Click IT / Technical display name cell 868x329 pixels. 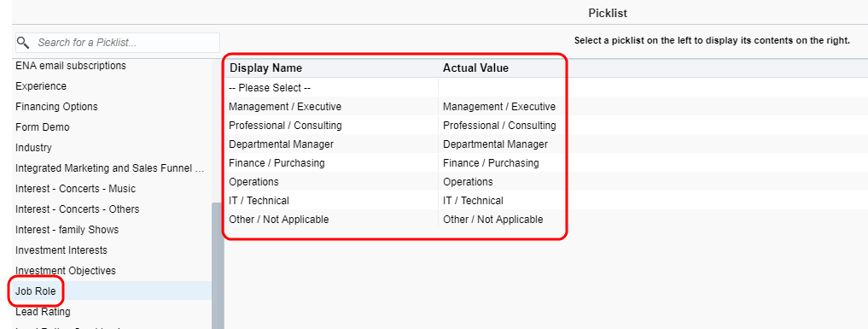click(x=259, y=201)
